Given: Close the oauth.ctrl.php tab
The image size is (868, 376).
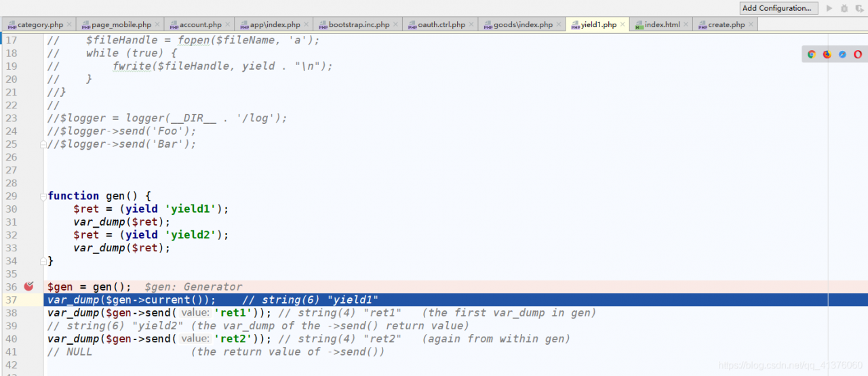Looking at the screenshot, I should 472,24.
